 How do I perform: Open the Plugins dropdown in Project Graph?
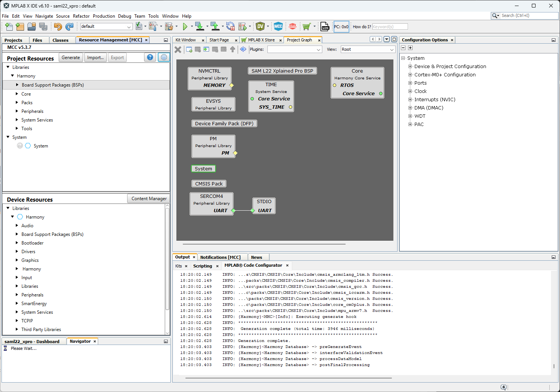tap(294, 49)
